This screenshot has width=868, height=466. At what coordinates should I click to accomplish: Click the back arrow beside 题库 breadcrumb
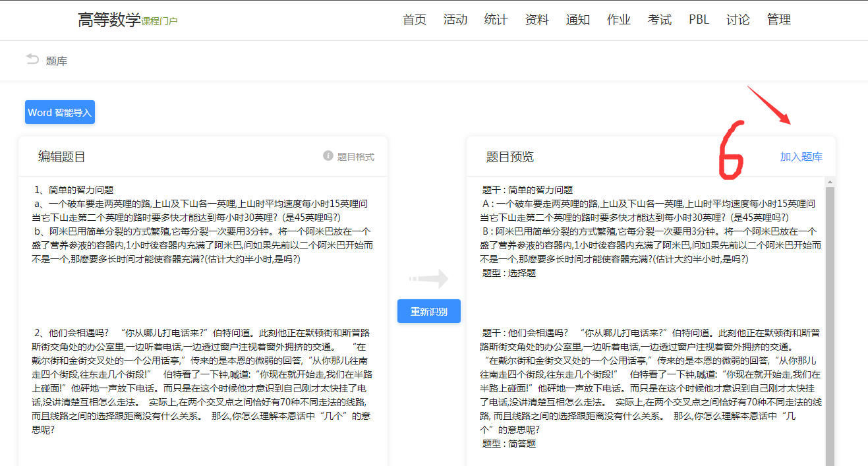[32, 60]
